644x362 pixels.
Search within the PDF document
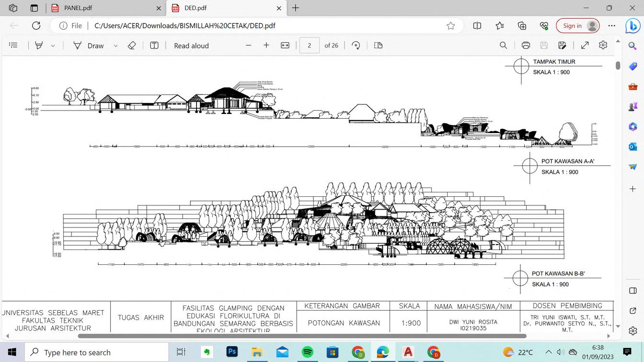tap(503, 45)
